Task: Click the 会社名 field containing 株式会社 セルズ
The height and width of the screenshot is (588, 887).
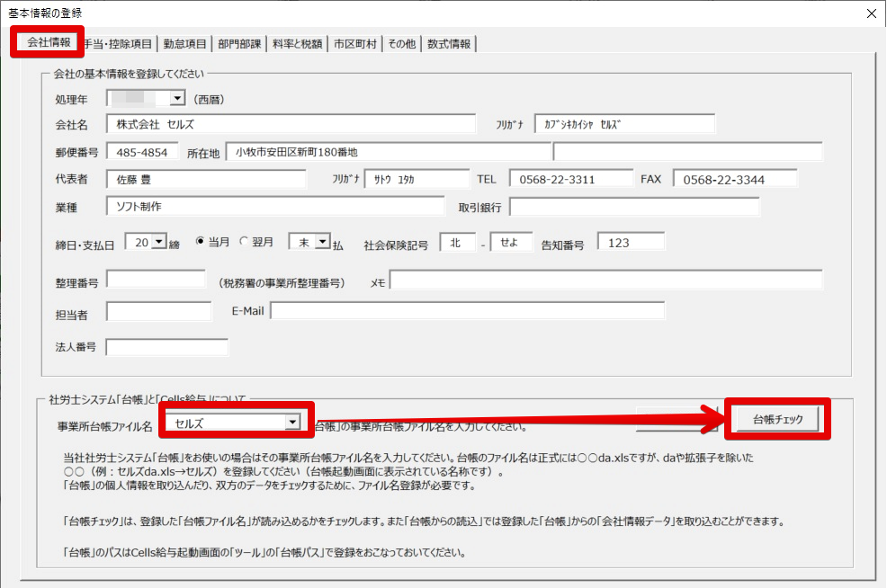Action: point(291,124)
